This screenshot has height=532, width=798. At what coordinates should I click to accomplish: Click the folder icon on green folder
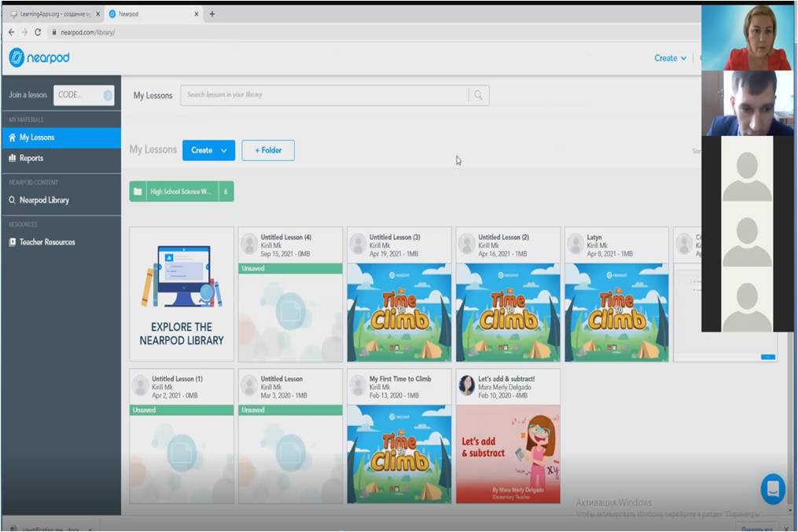click(x=138, y=192)
